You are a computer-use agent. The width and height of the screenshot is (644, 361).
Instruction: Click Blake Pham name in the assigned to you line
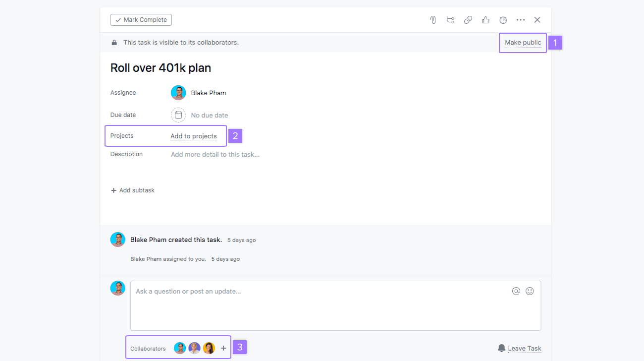(x=146, y=259)
